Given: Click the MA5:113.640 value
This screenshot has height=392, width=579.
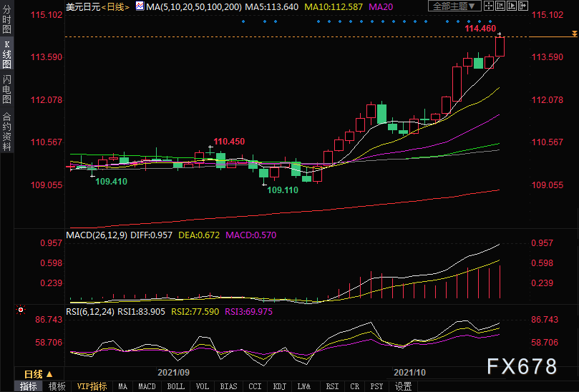Looking at the screenshot, I should click(x=272, y=6).
